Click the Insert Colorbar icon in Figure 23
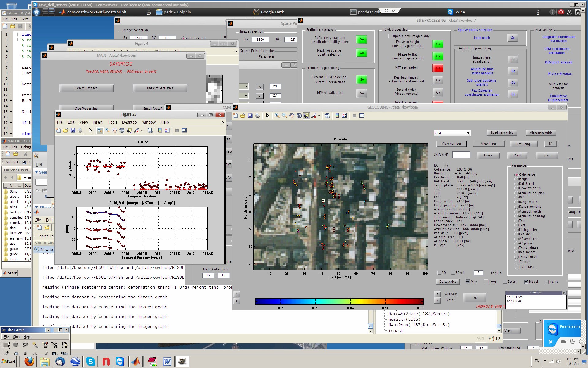This screenshot has width=588, height=368. click(160, 131)
